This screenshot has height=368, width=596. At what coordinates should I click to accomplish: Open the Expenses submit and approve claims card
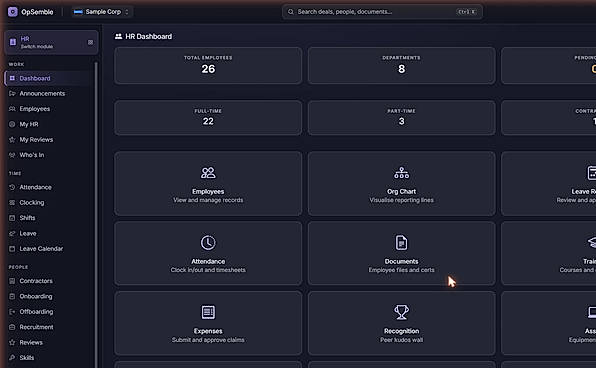208,323
